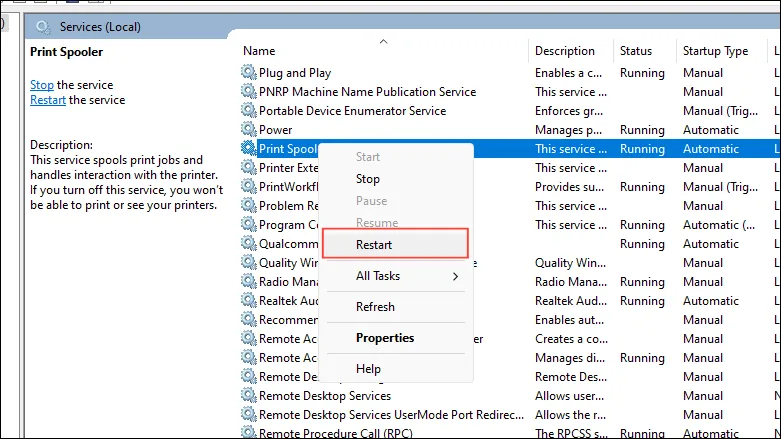Click gear icon for PNRP Machine Name Publication Service

tap(249, 91)
